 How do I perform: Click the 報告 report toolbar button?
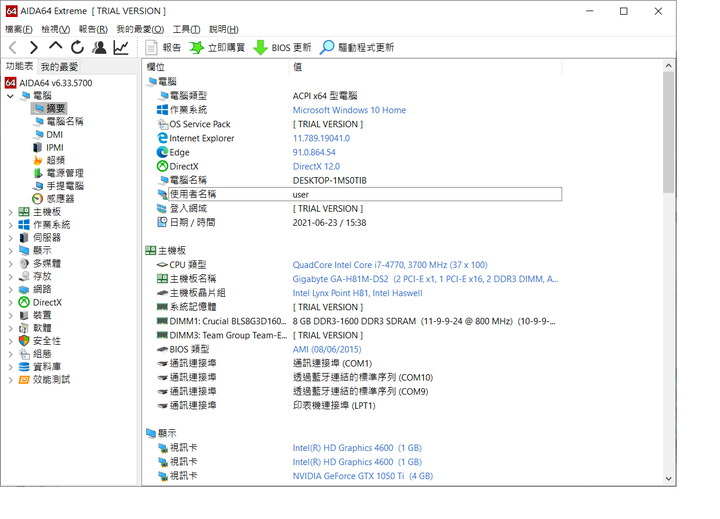click(163, 47)
